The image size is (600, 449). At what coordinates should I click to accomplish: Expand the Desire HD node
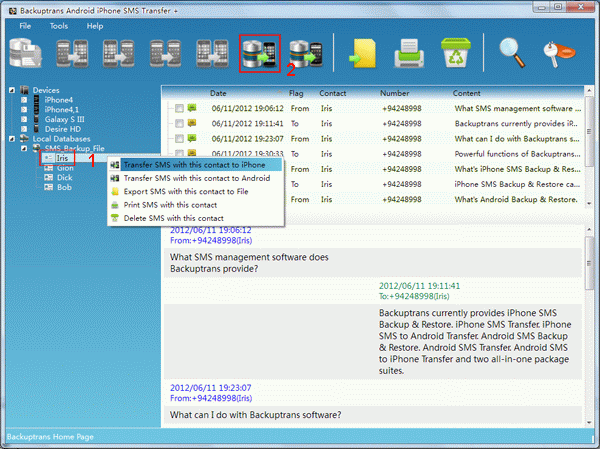click(24, 129)
